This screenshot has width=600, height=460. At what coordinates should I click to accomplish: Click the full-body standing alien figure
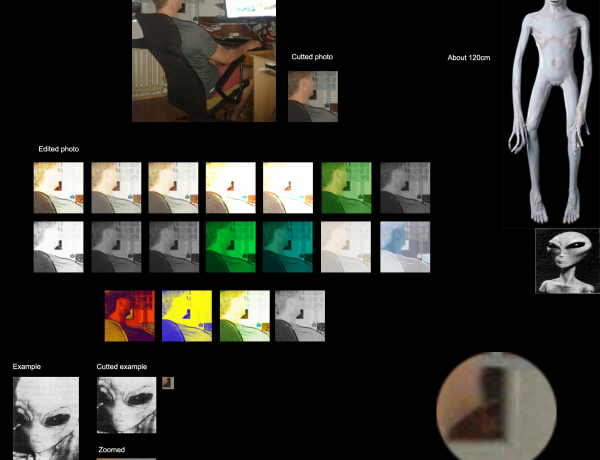point(551,114)
